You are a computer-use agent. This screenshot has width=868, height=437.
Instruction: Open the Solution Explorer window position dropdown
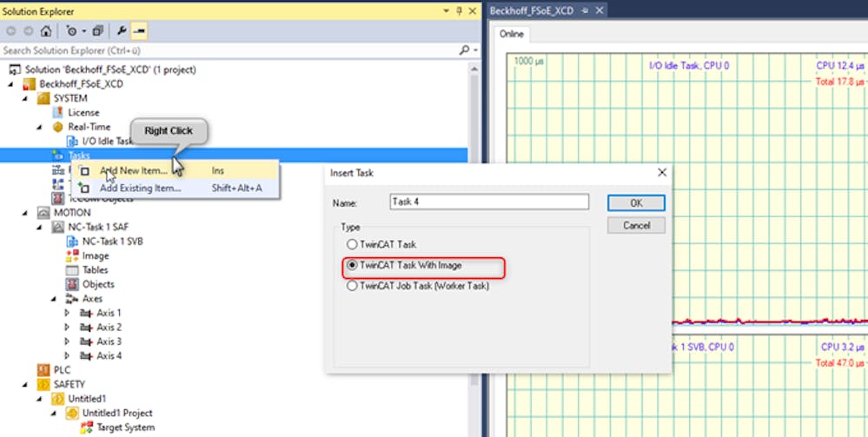447,11
